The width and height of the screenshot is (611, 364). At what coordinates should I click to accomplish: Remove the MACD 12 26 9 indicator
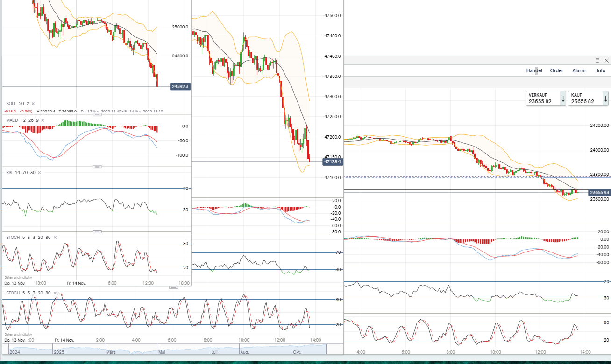pos(43,120)
